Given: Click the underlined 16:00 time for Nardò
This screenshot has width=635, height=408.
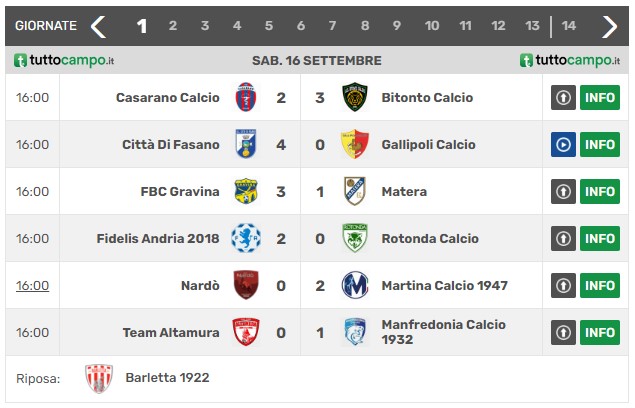Looking at the screenshot, I should tap(32, 286).
